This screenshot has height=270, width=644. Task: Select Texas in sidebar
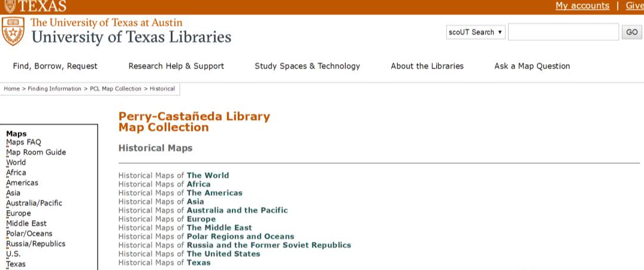click(16, 264)
